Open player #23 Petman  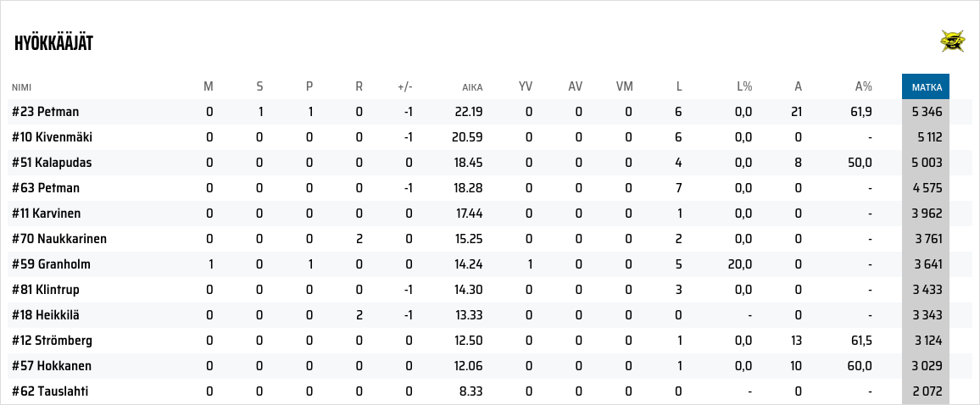(x=46, y=112)
